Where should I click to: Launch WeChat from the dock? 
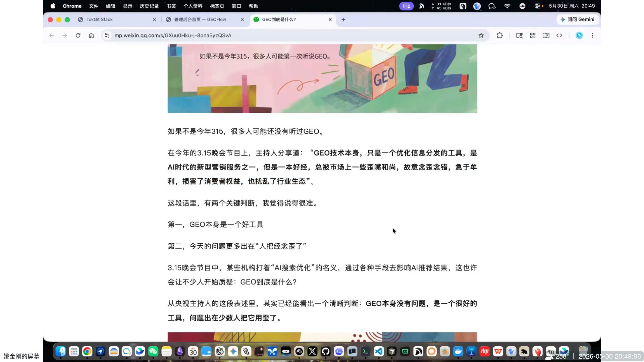click(153, 351)
